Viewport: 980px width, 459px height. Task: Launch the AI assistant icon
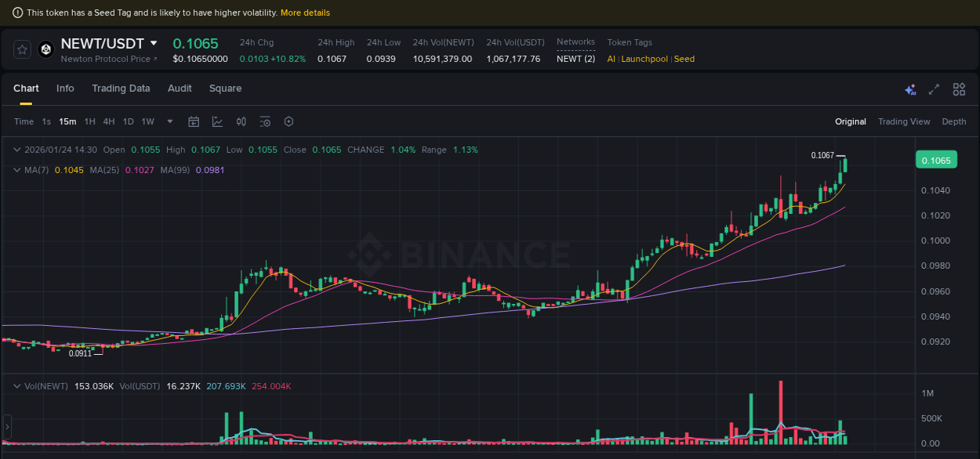[910, 89]
